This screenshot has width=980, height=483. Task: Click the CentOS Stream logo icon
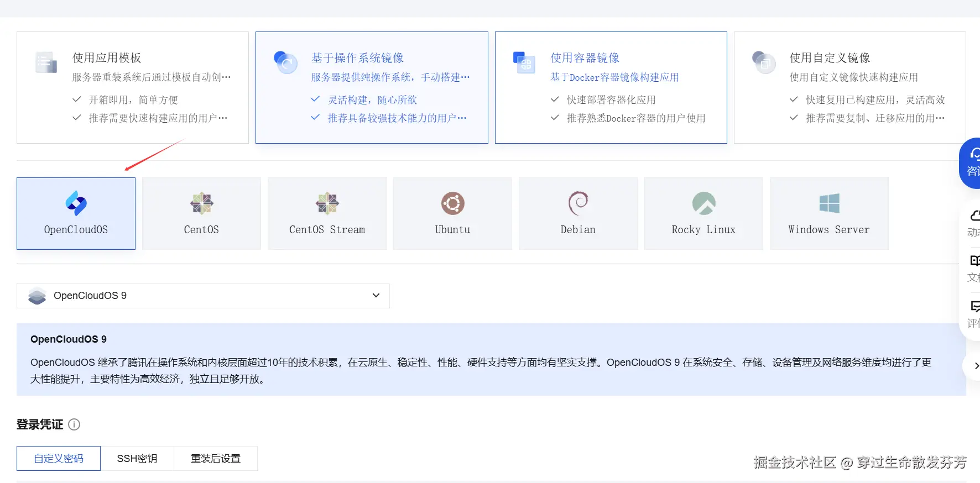pos(327,203)
